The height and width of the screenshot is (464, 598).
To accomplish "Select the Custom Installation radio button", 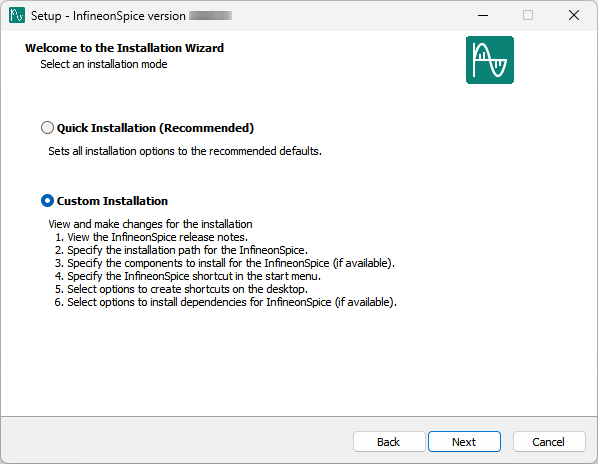I will click(47, 201).
